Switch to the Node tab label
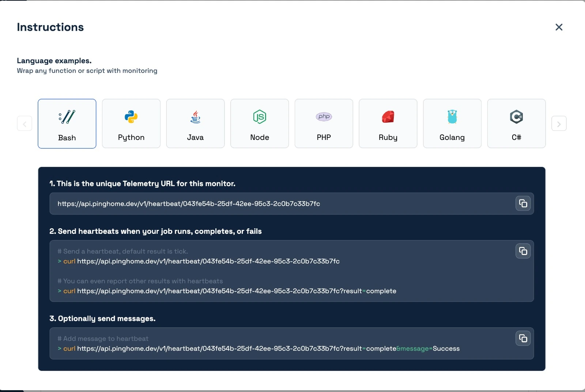 [x=259, y=137]
